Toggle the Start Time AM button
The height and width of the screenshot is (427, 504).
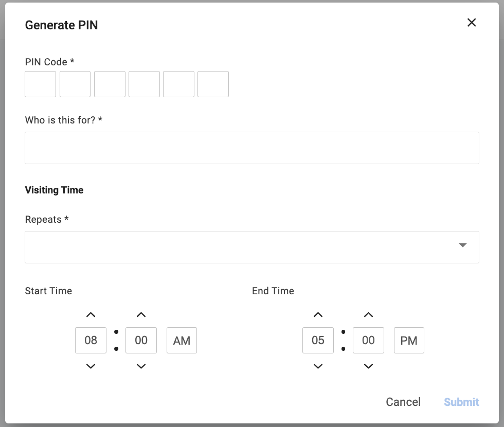[x=182, y=341]
